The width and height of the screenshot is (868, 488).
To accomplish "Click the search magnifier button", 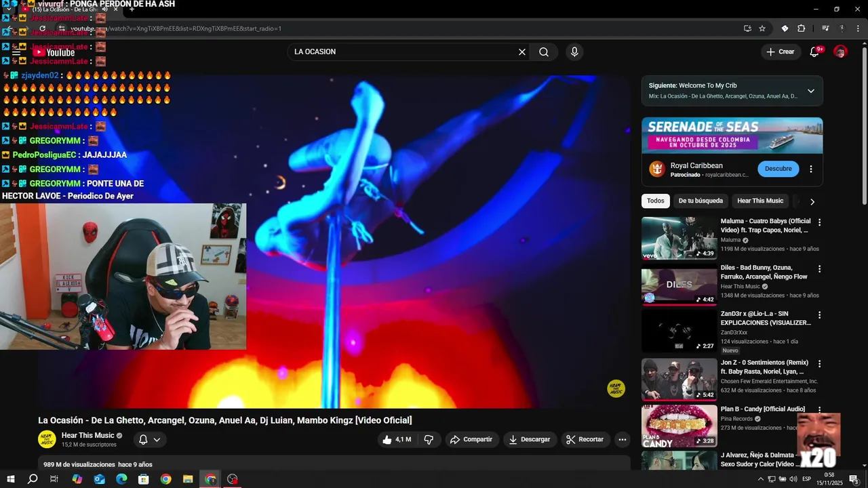I will (544, 52).
